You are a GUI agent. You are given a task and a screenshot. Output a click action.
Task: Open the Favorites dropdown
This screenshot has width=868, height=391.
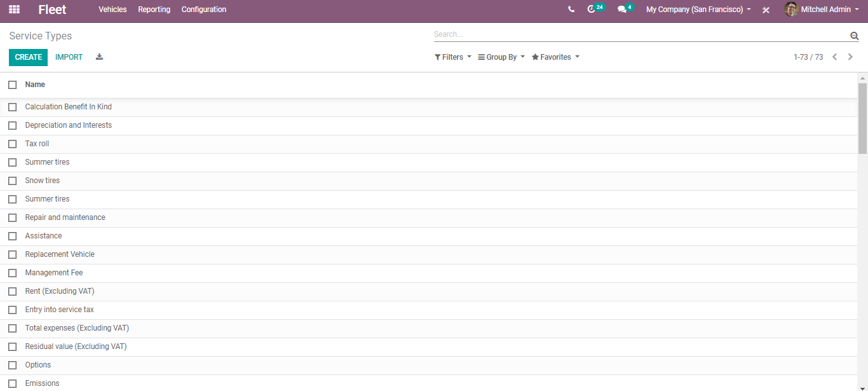[555, 57]
